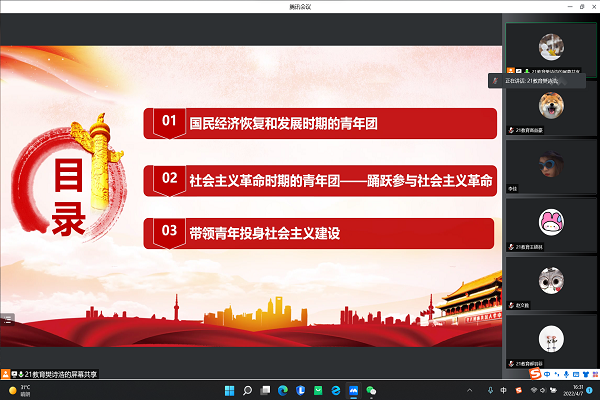
Task: Click agenda item 02 社会主义革命时期的青年团
Action: (320, 180)
